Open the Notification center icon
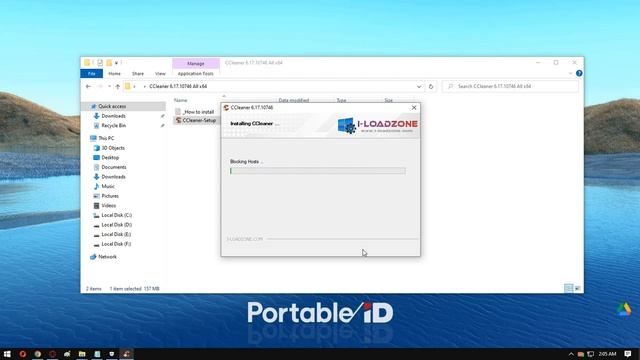The image size is (640, 360). [628, 354]
